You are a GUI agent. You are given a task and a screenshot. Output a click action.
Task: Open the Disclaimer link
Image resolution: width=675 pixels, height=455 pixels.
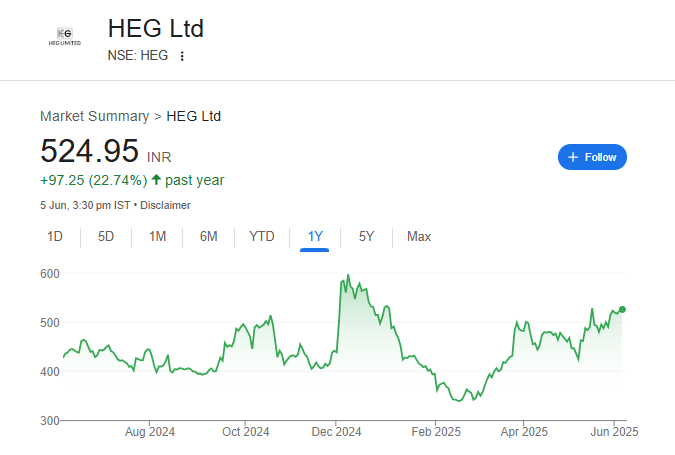tap(165, 205)
